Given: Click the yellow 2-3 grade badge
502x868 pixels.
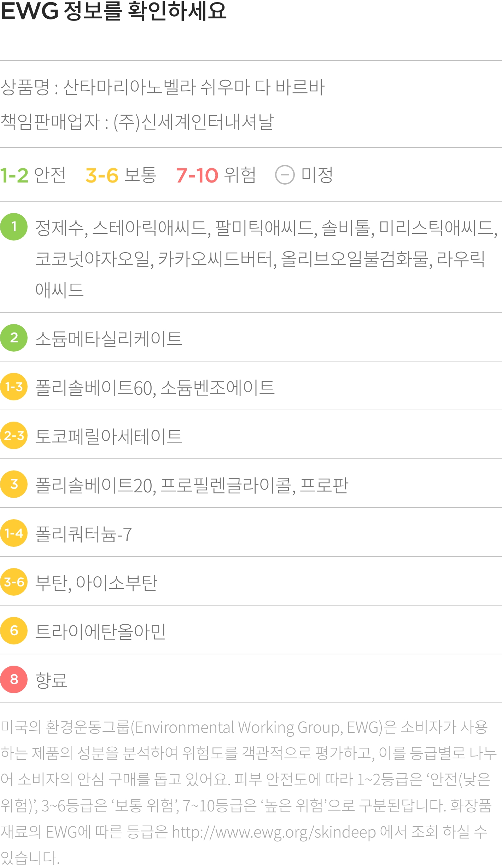Looking at the screenshot, I should point(14,435).
